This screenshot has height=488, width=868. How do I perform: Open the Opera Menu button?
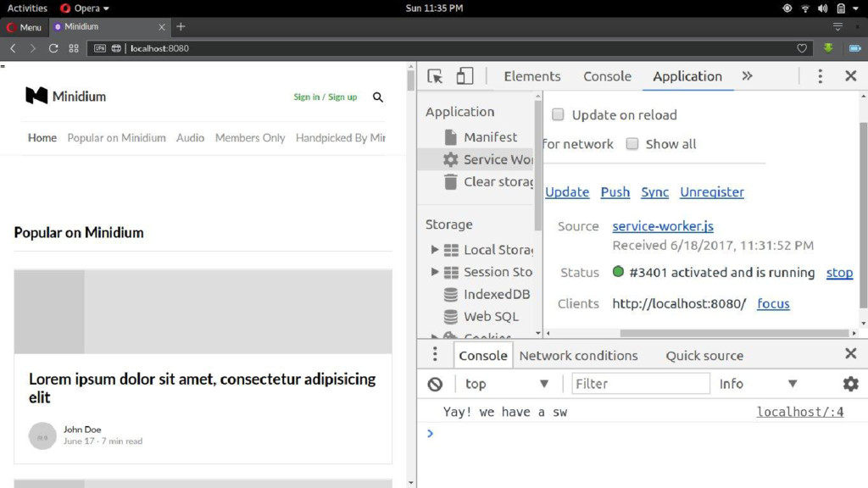point(24,27)
